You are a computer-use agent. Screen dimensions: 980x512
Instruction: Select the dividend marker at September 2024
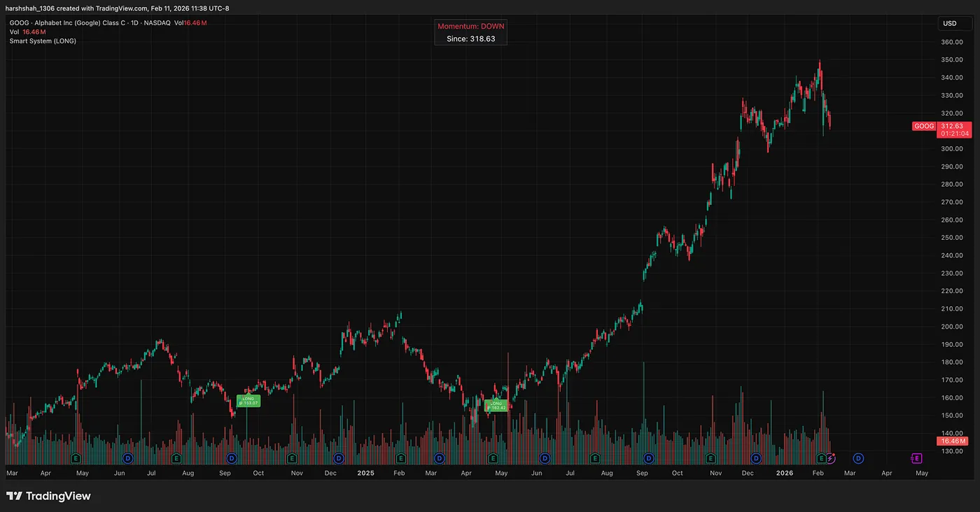click(x=231, y=458)
